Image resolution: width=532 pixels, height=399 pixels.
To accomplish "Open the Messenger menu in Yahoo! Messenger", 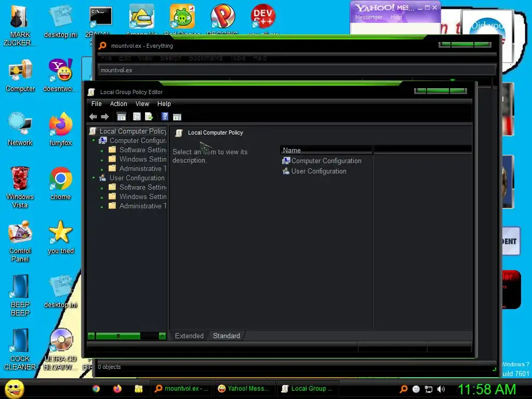I will 369,17.
